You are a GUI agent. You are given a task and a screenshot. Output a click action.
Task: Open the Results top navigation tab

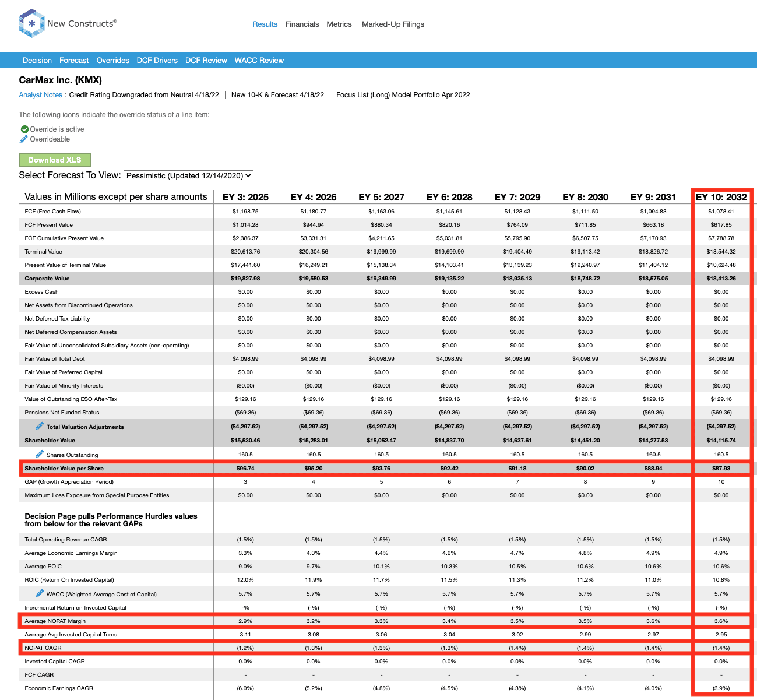265,24
